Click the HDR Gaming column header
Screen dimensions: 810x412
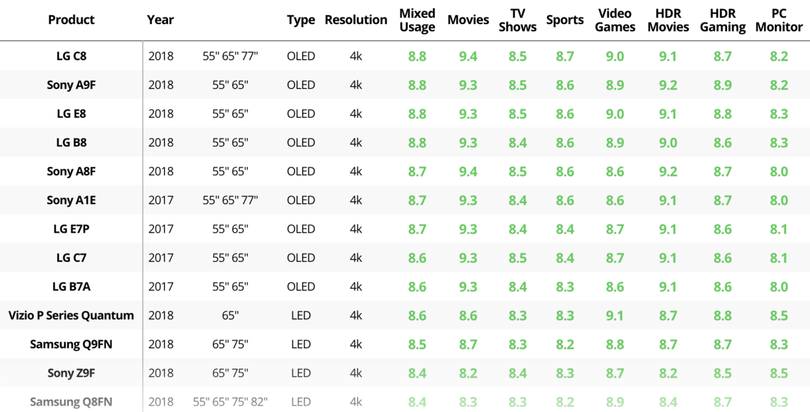click(722, 20)
